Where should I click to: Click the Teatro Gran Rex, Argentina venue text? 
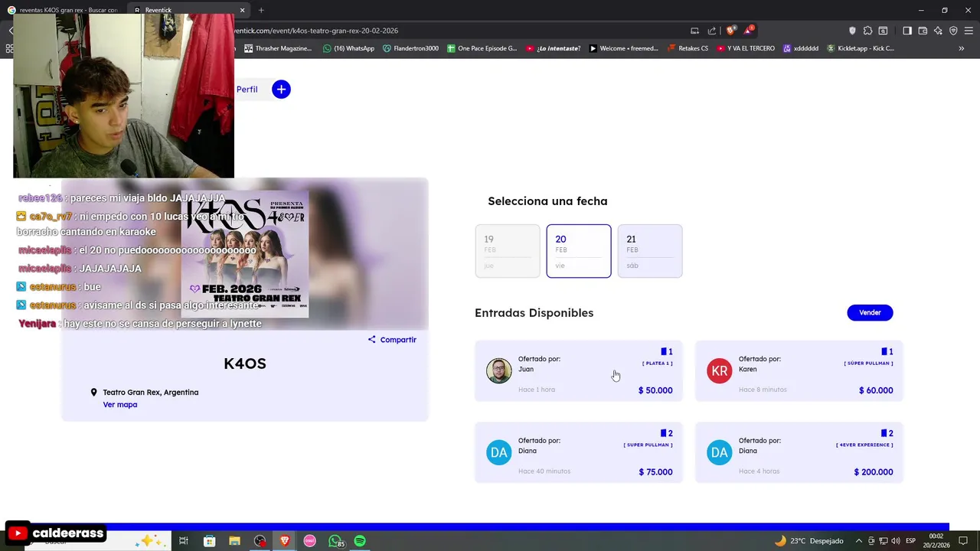point(151,393)
